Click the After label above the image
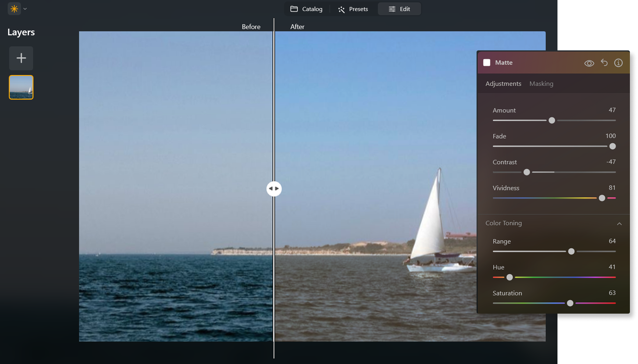 297,27
